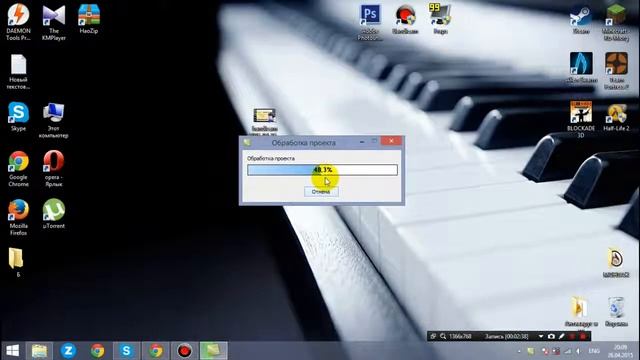
Task: Minimize the Обработка проекта dialog
Action: 362,141
